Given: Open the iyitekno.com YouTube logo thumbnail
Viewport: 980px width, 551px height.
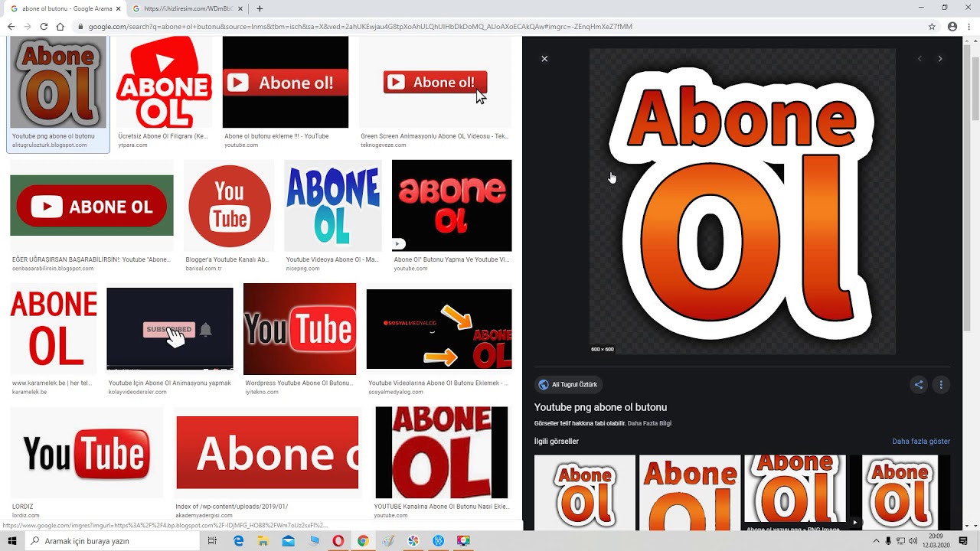Looking at the screenshot, I should [x=299, y=329].
